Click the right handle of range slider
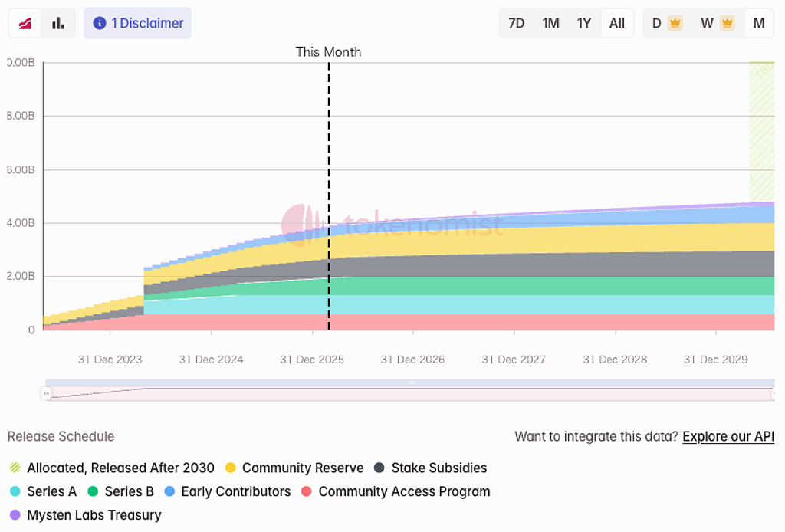This screenshot has width=785, height=532. click(772, 394)
